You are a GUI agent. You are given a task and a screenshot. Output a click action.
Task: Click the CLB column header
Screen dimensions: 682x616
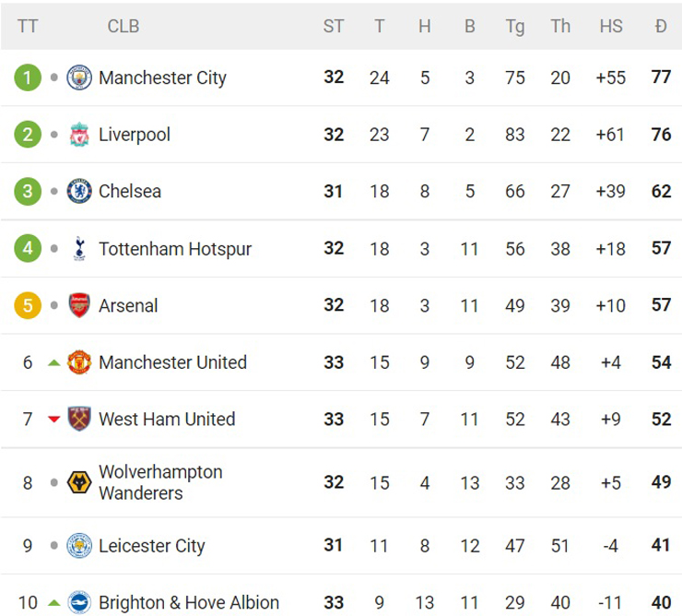click(123, 27)
